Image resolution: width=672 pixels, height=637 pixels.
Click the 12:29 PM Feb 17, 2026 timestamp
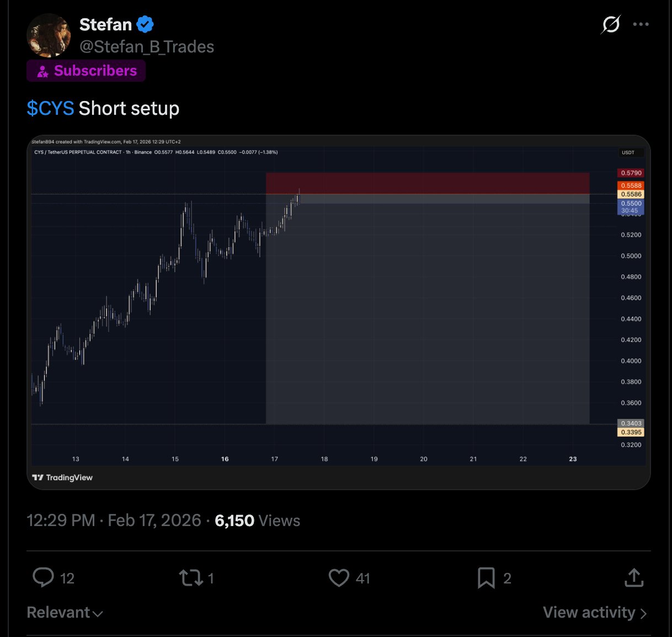(114, 521)
